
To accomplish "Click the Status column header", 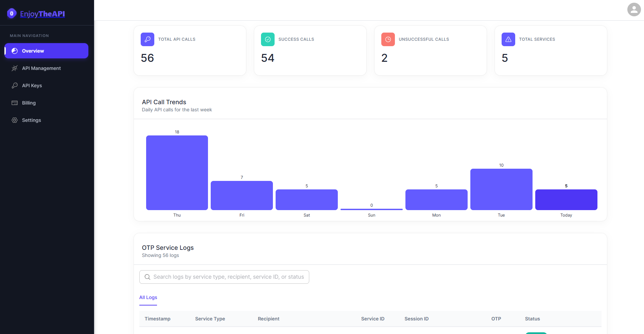I will pos(532,319).
